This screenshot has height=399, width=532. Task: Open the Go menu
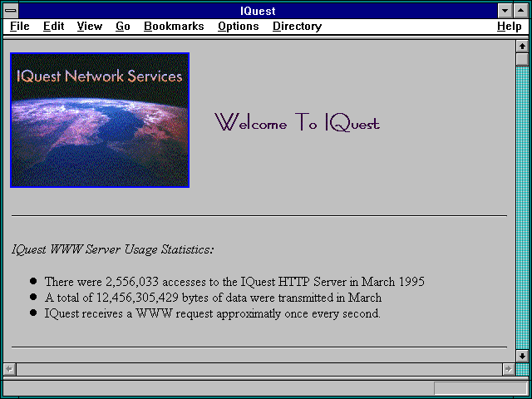123,27
